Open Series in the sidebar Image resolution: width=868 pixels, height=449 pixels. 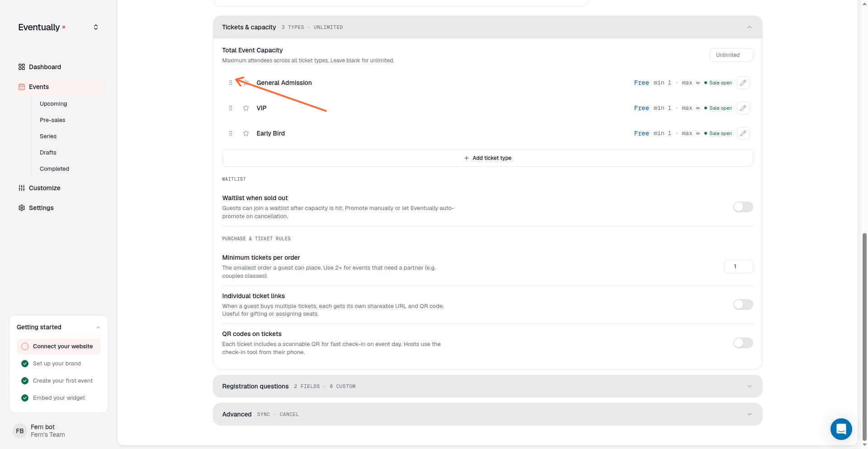pyautogui.click(x=48, y=136)
